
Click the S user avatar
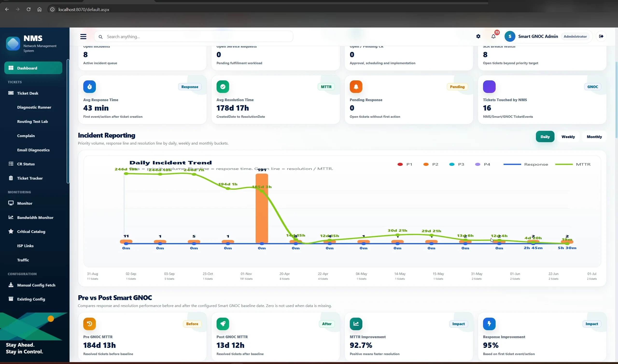[510, 36]
